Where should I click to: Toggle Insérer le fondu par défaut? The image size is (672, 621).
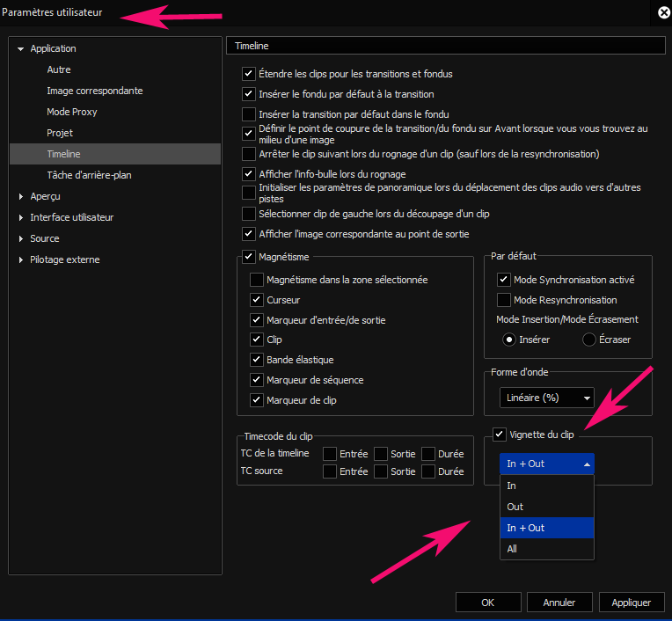point(249,94)
